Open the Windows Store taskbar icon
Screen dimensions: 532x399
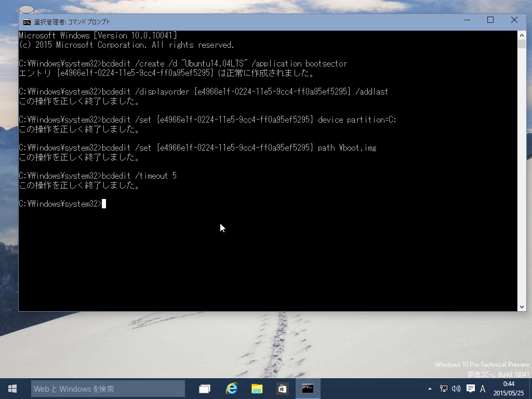tap(282, 389)
